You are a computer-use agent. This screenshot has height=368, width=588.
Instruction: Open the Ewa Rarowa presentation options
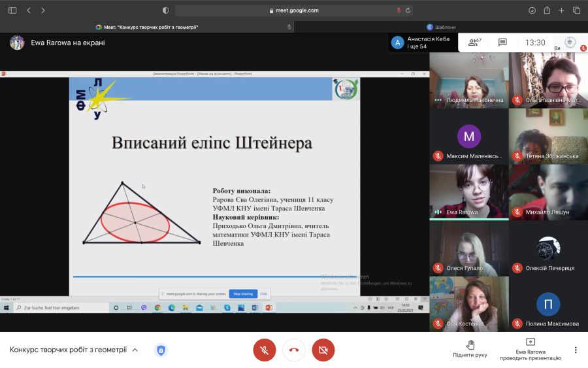point(531,349)
